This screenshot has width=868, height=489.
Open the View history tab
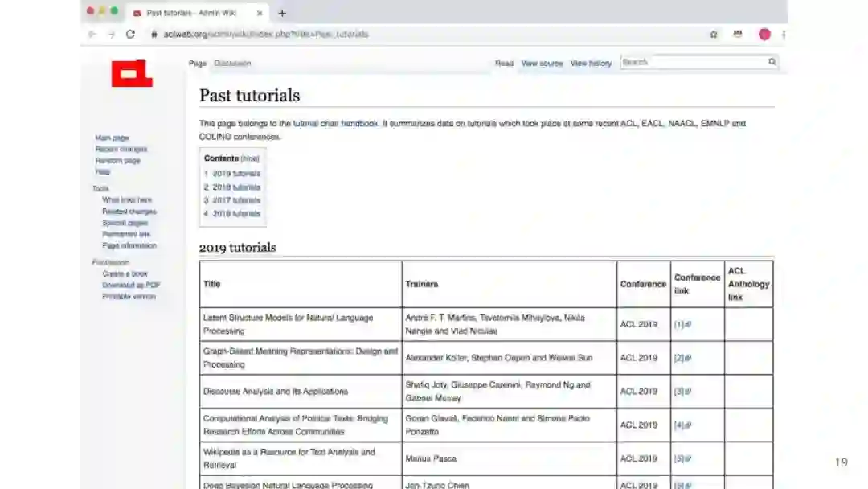pos(591,63)
